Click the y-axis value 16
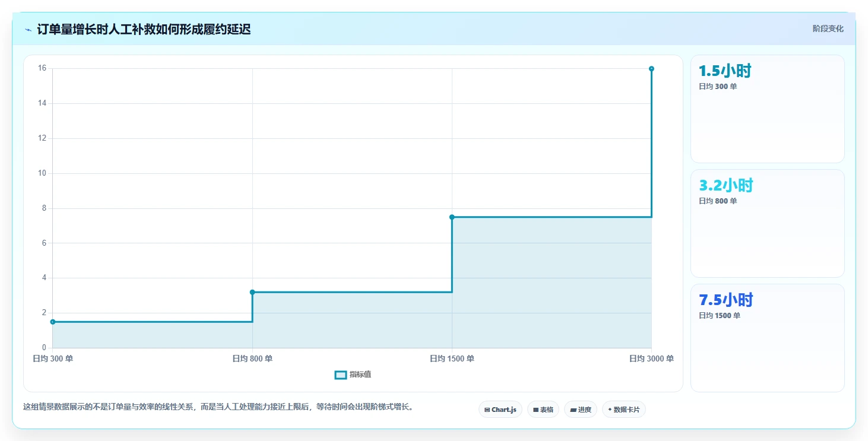Viewport: 868px width, 441px height. (x=42, y=68)
